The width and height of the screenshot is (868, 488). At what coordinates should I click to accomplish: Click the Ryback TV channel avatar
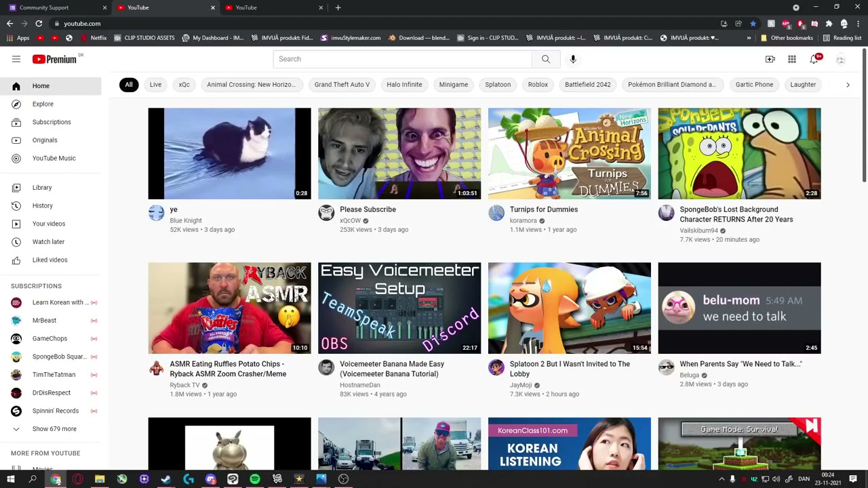pyautogui.click(x=157, y=367)
